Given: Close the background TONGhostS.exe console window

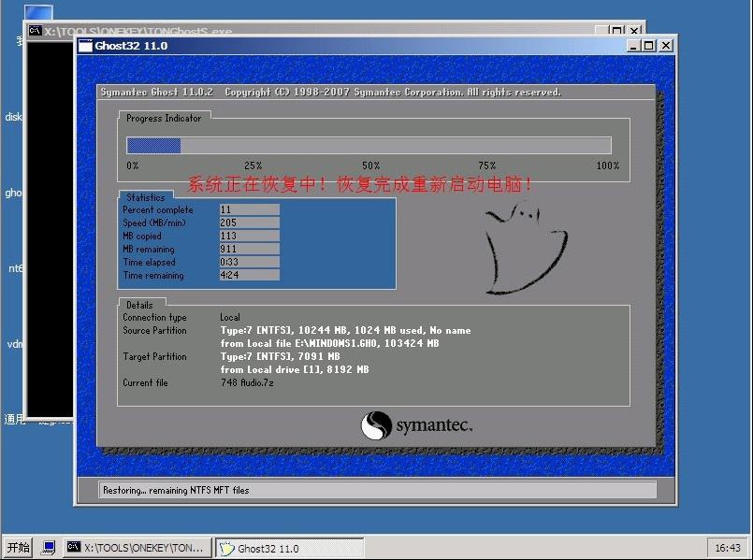Looking at the screenshot, I should coord(634,30).
